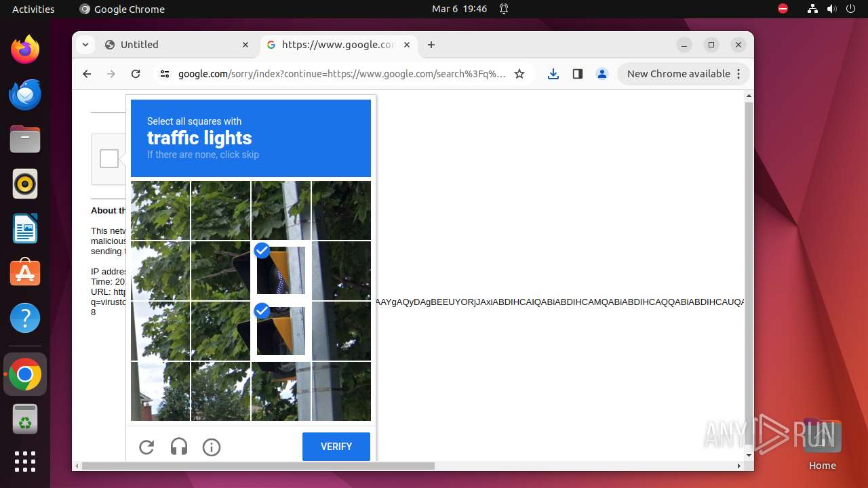Click the blue VERIFY button
This screenshot has height=488, width=868.
336,447
